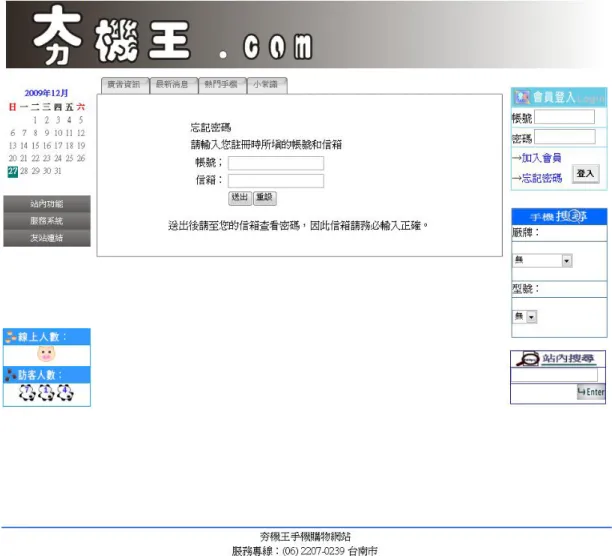Click the footer service hotline text
Screen dimensions: 612x556
[305, 551]
